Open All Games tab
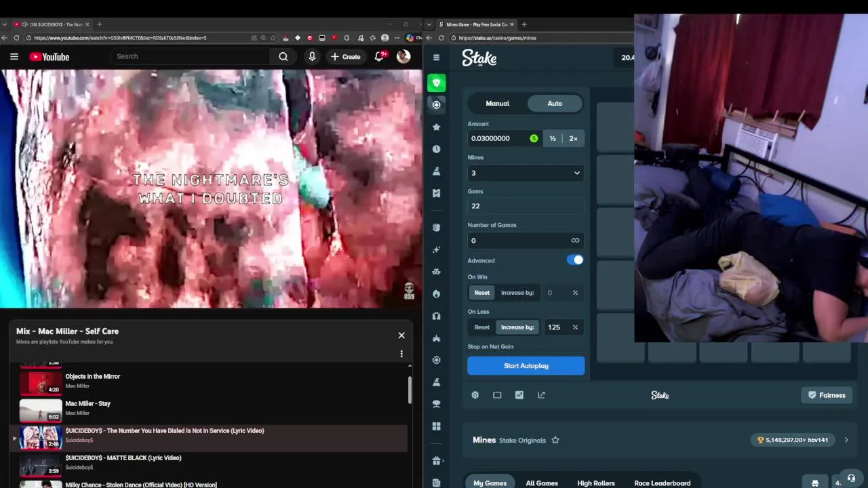Screen dimensions: 868x488 click(x=542, y=483)
